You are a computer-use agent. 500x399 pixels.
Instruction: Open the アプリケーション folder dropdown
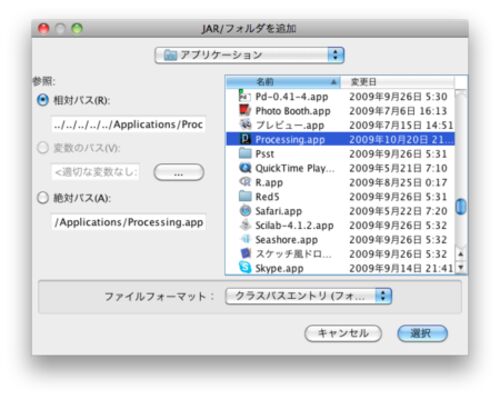[x=249, y=55]
